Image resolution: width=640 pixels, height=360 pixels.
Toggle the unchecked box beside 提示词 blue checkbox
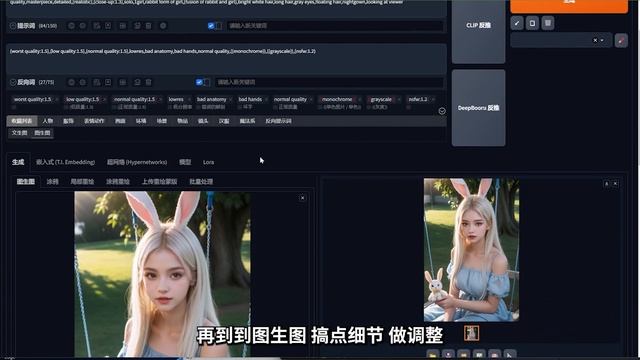point(219,26)
